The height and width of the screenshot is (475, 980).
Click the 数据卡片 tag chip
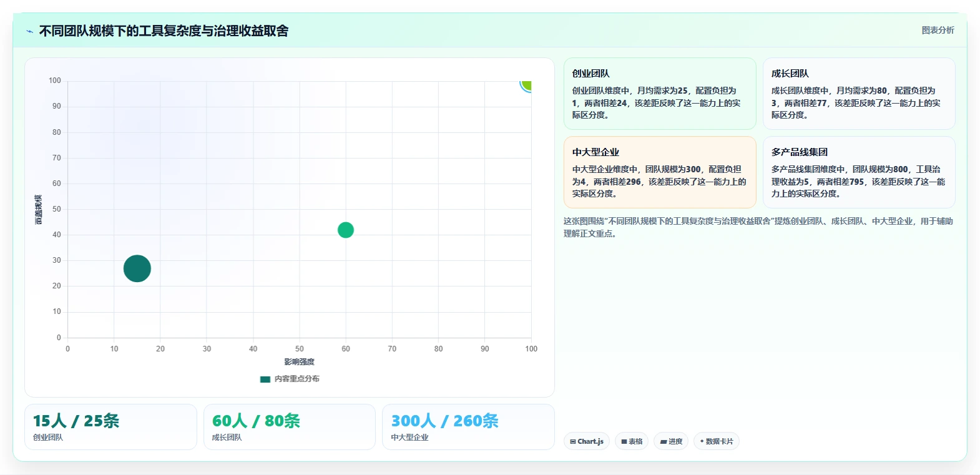[717, 441]
